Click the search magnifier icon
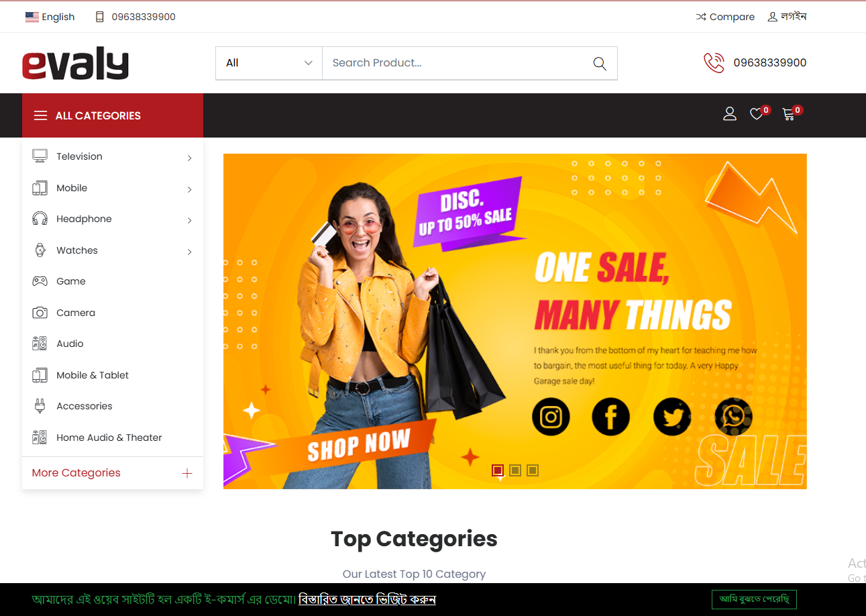The height and width of the screenshot is (616, 866). click(600, 63)
